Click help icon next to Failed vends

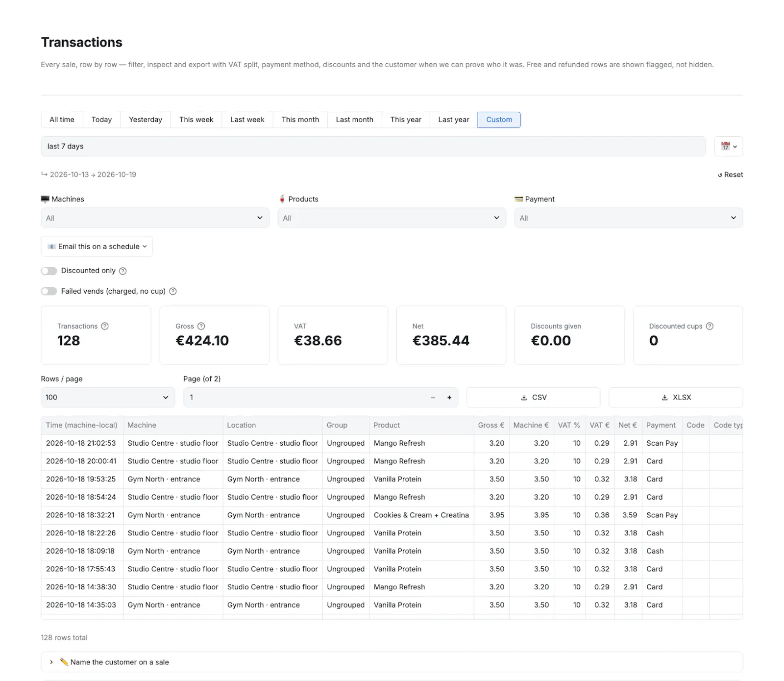point(173,291)
